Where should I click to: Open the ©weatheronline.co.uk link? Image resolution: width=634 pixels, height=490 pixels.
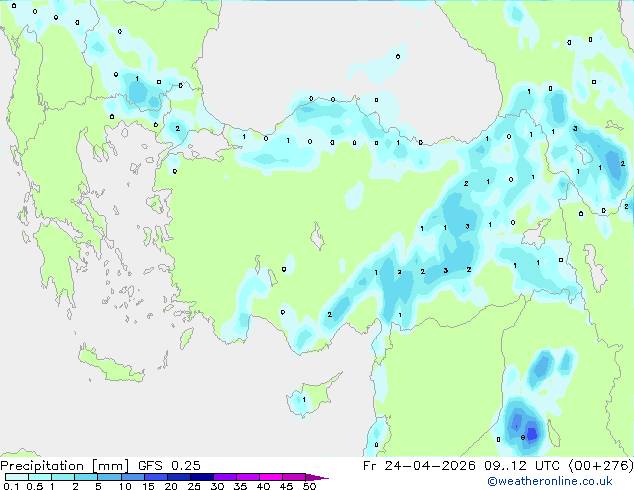click(x=550, y=481)
